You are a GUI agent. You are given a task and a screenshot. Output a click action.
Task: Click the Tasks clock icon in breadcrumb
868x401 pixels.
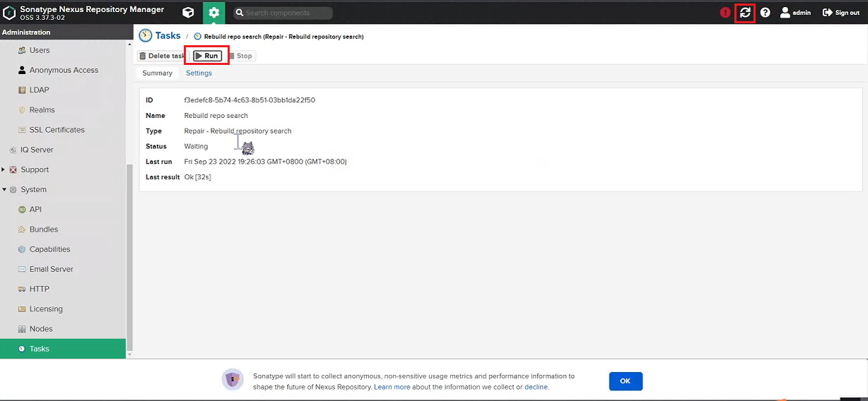pos(146,36)
